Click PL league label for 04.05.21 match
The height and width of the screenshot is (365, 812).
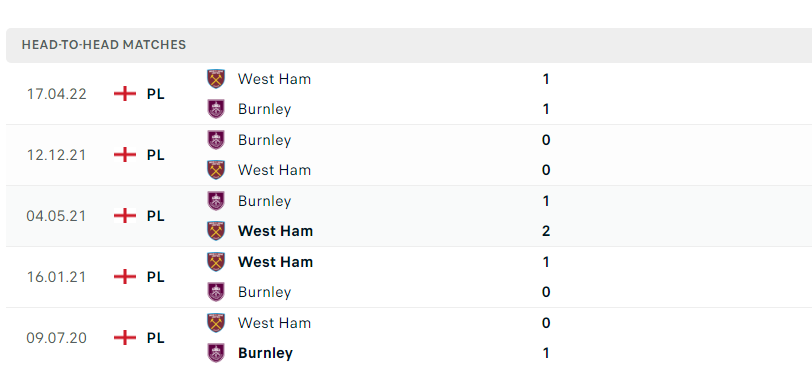click(x=155, y=216)
